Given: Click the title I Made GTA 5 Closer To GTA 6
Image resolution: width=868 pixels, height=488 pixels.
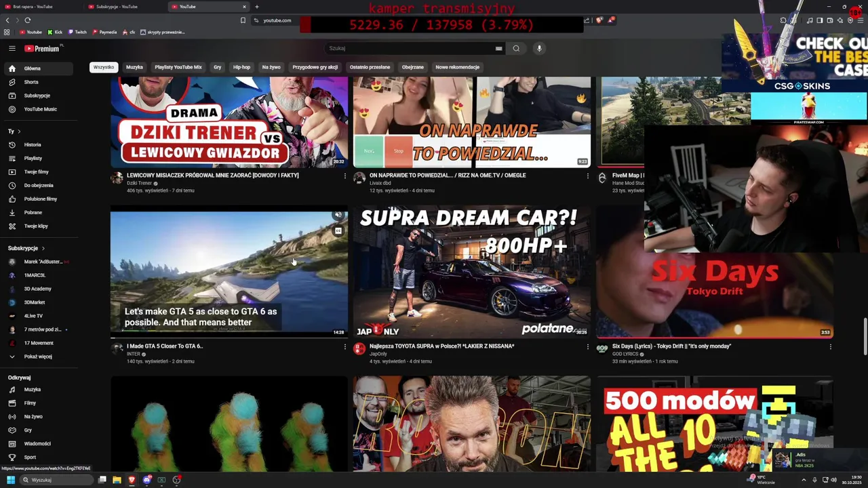Looking at the screenshot, I should [x=165, y=346].
